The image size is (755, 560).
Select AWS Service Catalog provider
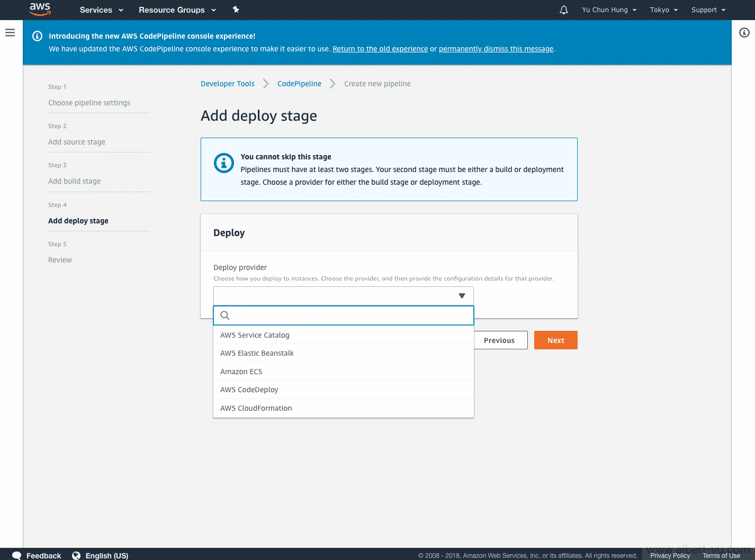344,335
